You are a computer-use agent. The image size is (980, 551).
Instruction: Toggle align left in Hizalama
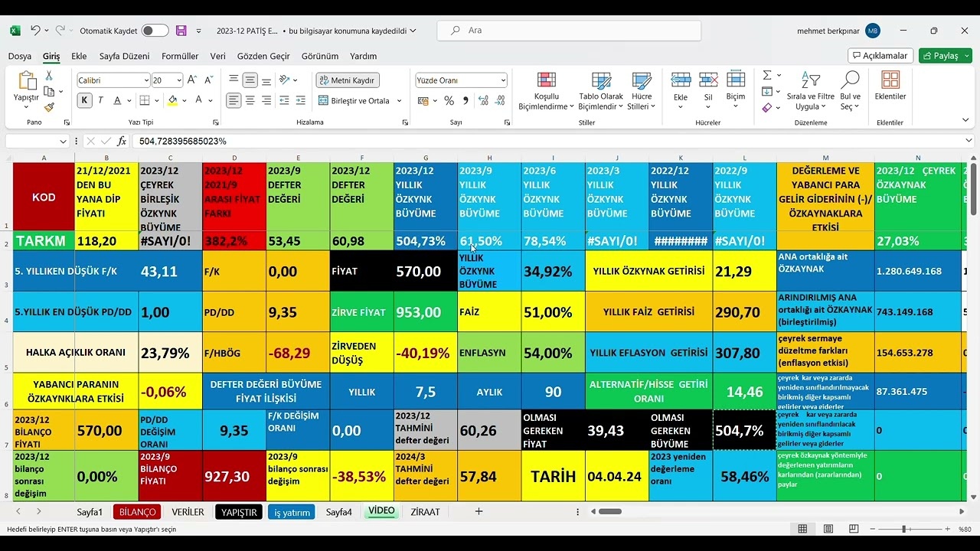(x=234, y=100)
